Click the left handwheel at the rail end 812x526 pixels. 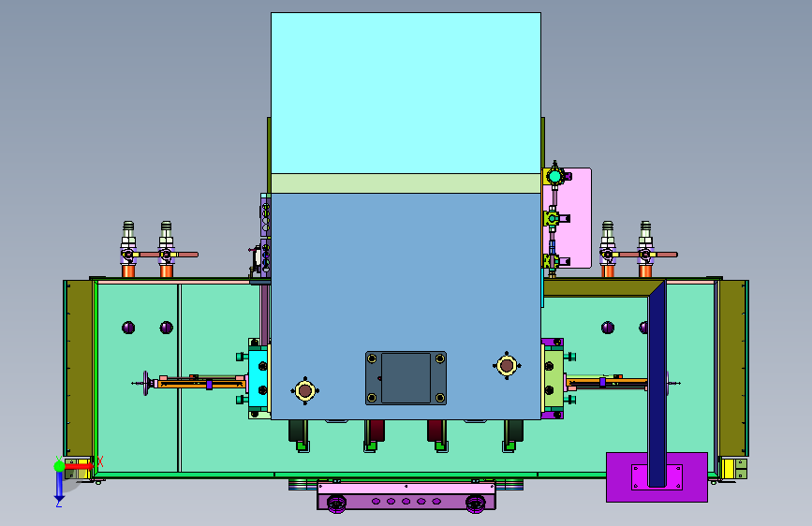[x=146, y=383]
